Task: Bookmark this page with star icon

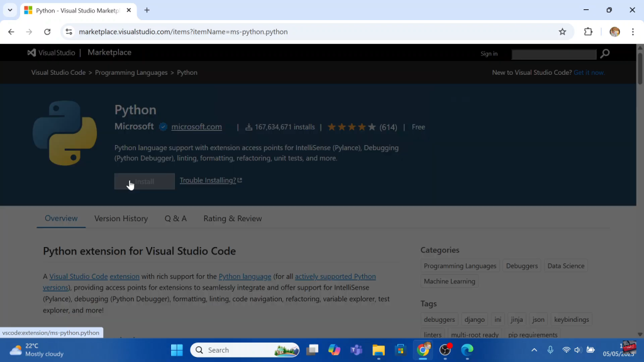Action: click(x=562, y=31)
